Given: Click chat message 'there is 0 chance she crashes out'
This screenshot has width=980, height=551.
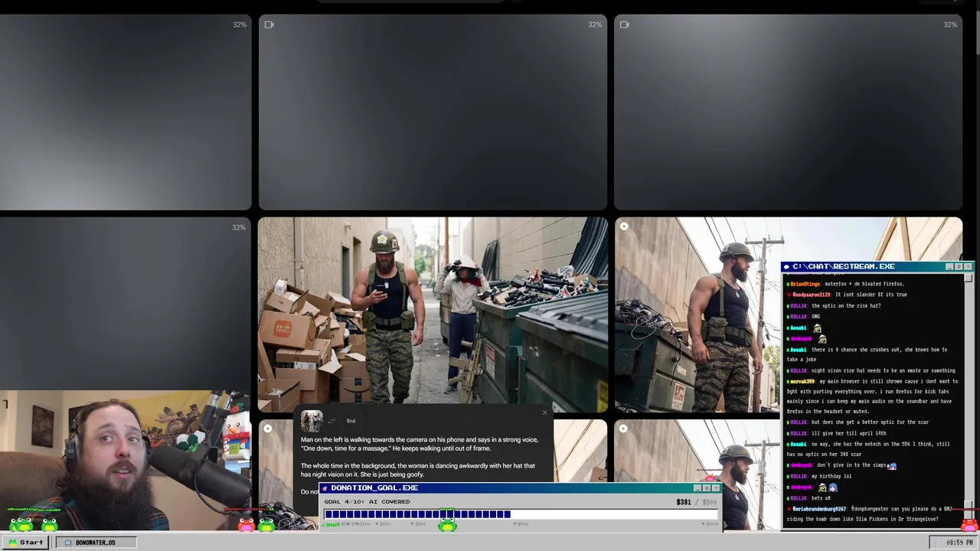Looking at the screenshot, I should (856, 350).
